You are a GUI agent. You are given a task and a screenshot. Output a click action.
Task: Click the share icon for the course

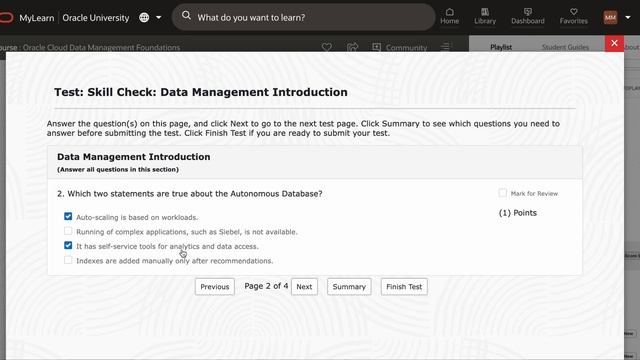click(352, 47)
